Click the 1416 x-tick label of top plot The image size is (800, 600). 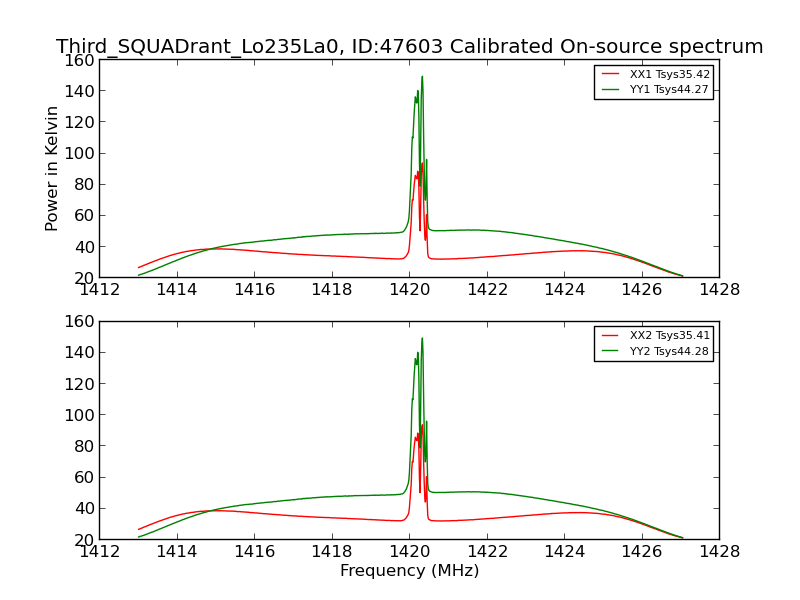[x=254, y=290]
